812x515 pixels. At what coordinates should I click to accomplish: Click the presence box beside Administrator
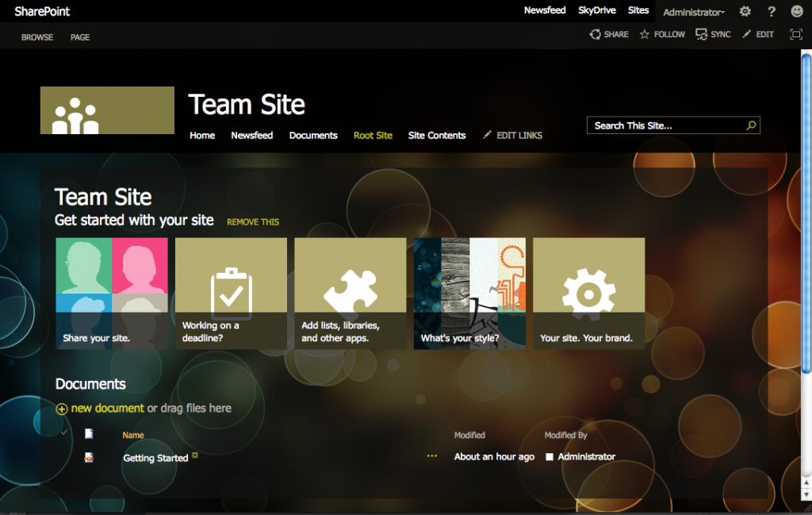[550, 457]
